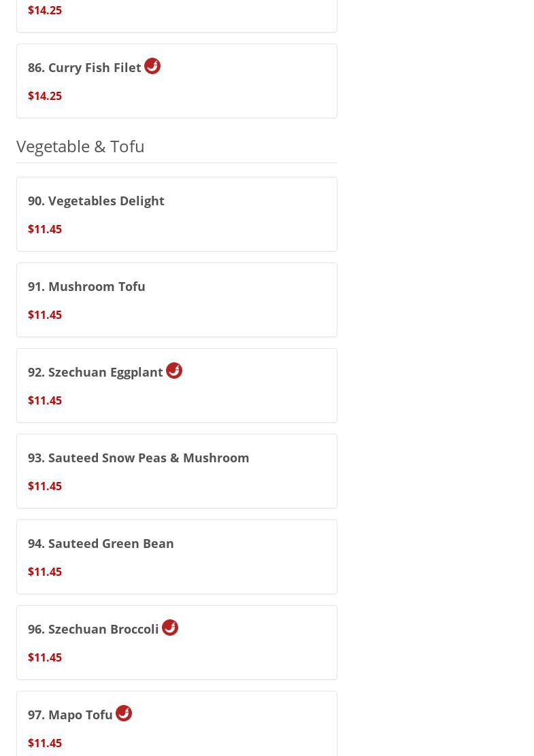The width and height of the screenshot is (534, 756).
Task: Click the Vegetable & Tofu section heading
Action: [80, 146]
